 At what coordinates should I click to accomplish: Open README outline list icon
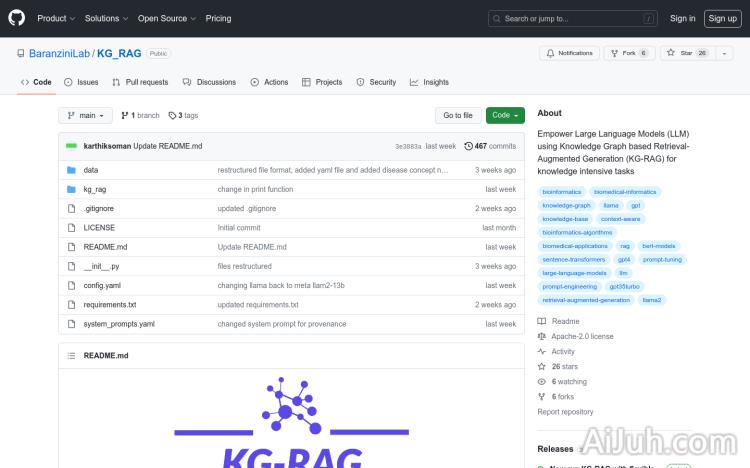pos(71,356)
